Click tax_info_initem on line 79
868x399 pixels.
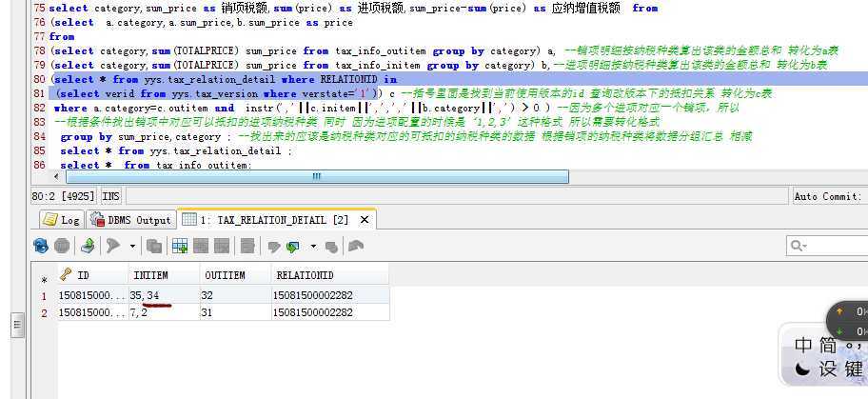coord(378,66)
